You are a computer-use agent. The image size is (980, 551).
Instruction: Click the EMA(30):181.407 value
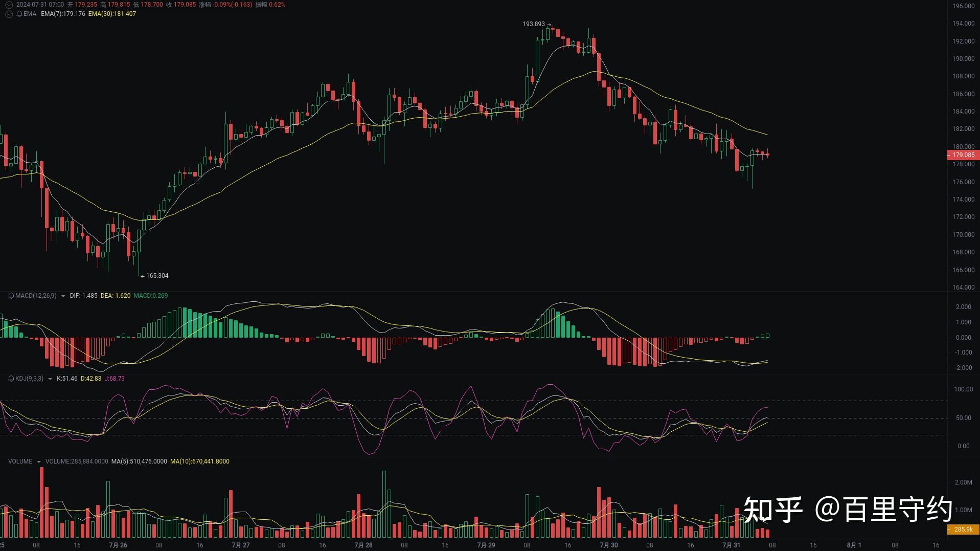point(112,14)
